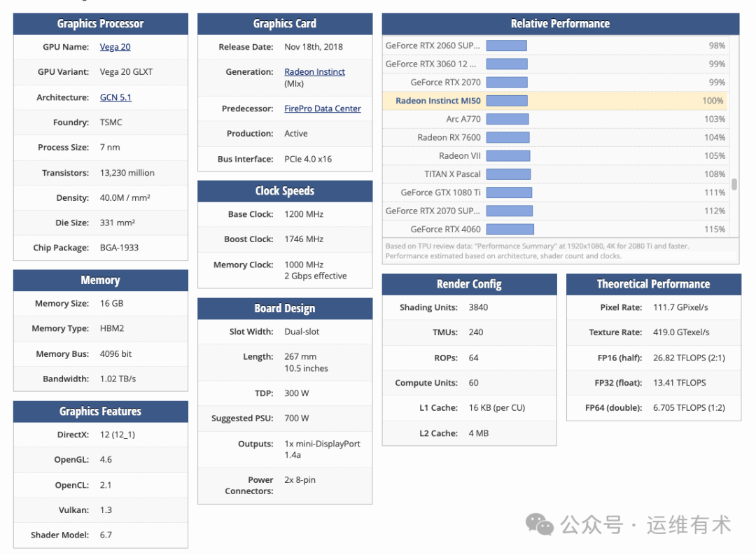Click the Memory section header
This screenshot has width=756, height=555.
coord(100,280)
